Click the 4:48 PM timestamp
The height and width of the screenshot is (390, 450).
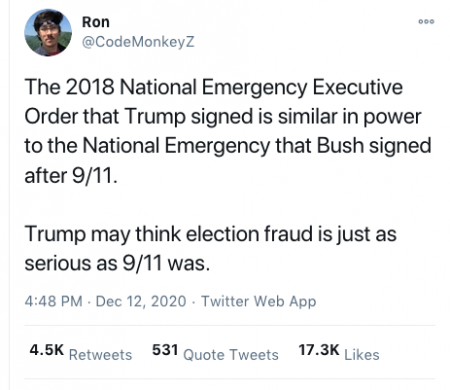(x=53, y=301)
